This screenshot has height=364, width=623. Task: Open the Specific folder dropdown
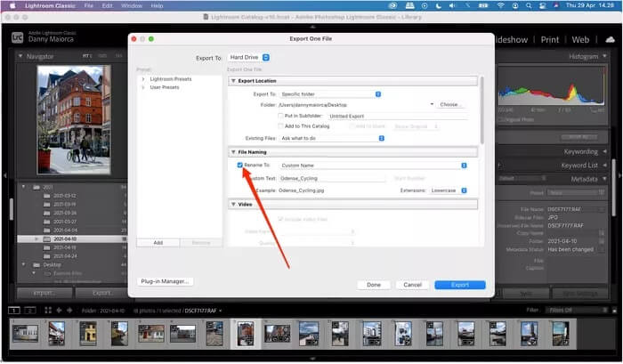330,94
